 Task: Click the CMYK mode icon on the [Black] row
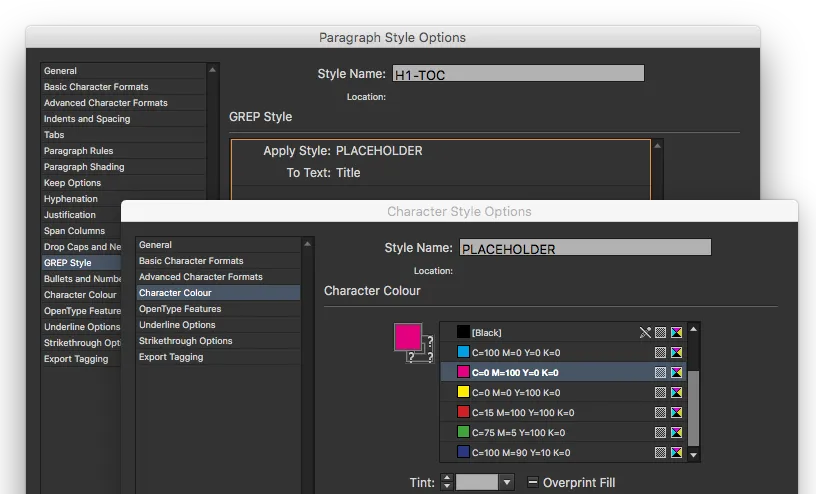[x=677, y=333]
